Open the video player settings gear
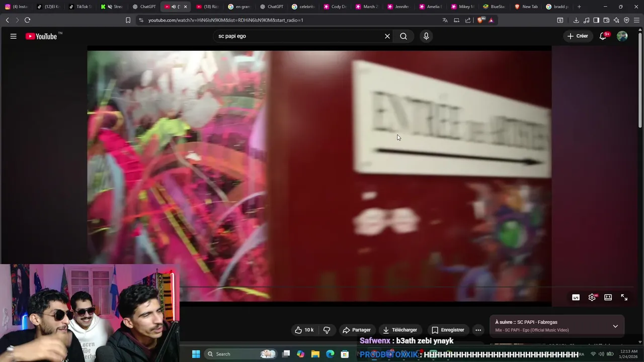644x362 pixels. click(x=592, y=298)
